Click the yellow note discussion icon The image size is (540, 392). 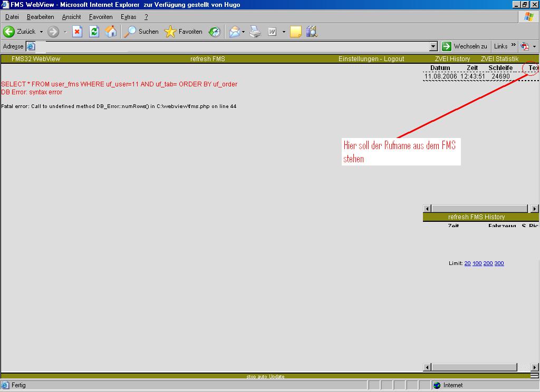click(295, 32)
